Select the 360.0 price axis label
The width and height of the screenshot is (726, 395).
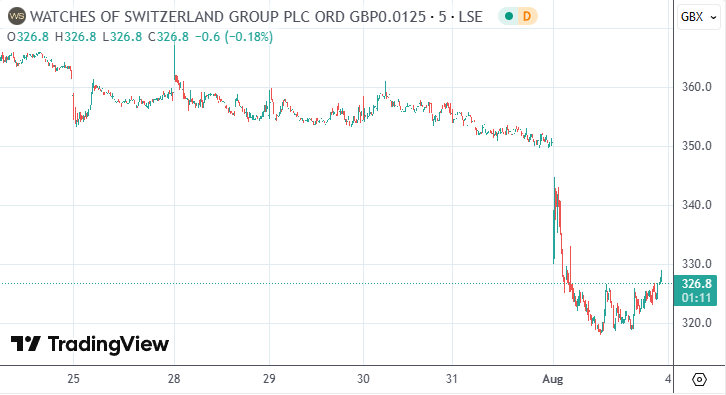[696, 87]
